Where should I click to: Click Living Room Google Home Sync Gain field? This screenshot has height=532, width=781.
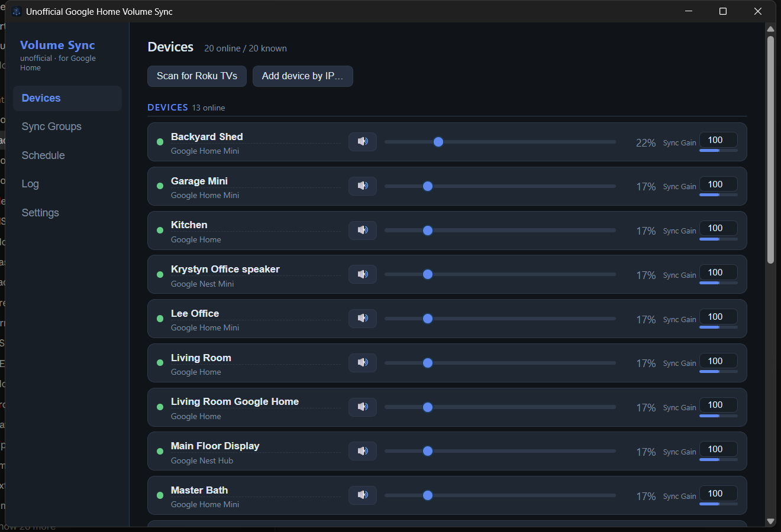pos(718,405)
